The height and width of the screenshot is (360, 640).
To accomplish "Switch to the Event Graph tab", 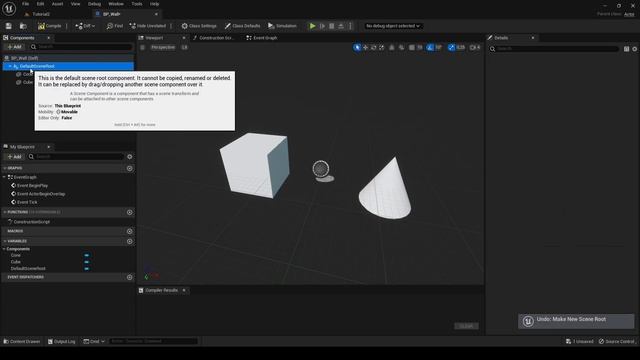I will click(x=262, y=38).
